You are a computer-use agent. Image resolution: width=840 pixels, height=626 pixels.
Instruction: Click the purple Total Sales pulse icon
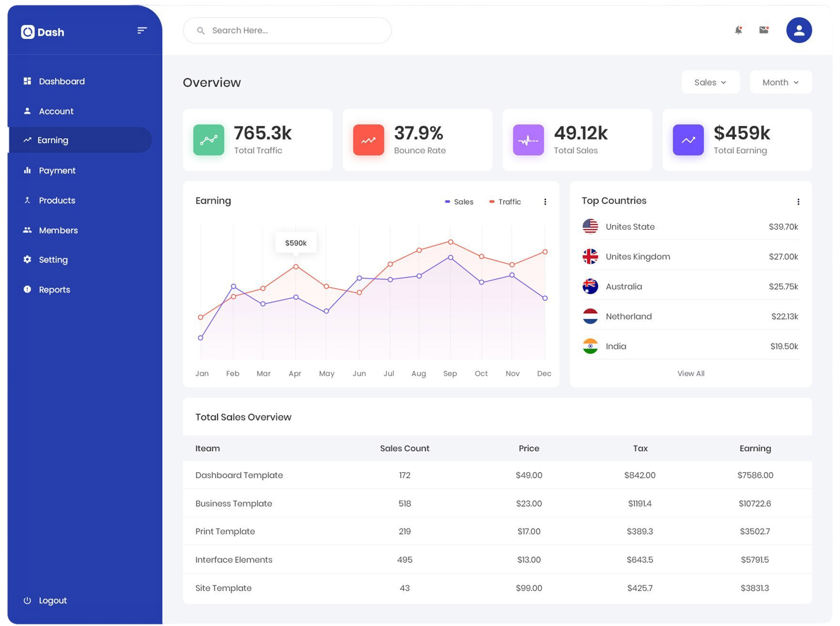pyautogui.click(x=528, y=140)
